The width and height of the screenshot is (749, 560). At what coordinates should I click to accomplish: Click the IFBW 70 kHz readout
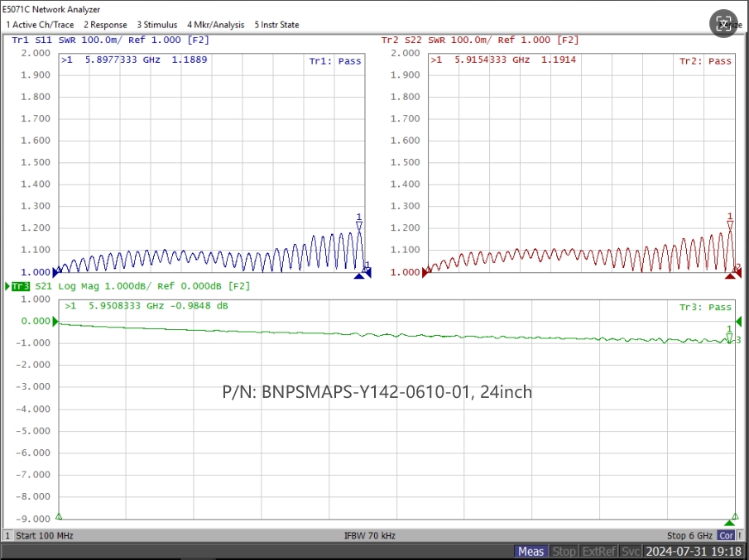[370, 536]
